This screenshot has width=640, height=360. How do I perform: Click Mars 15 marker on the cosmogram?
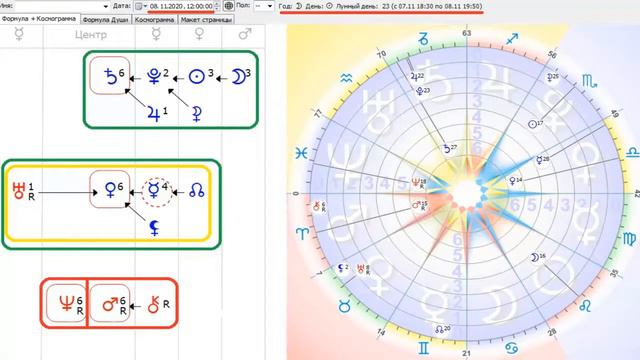(x=419, y=205)
